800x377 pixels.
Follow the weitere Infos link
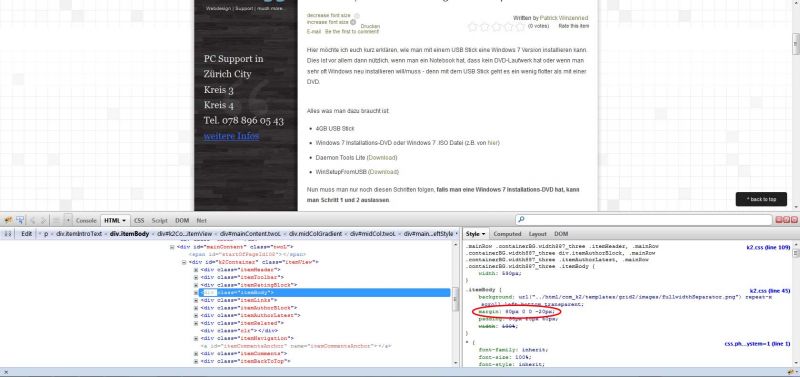point(231,136)
